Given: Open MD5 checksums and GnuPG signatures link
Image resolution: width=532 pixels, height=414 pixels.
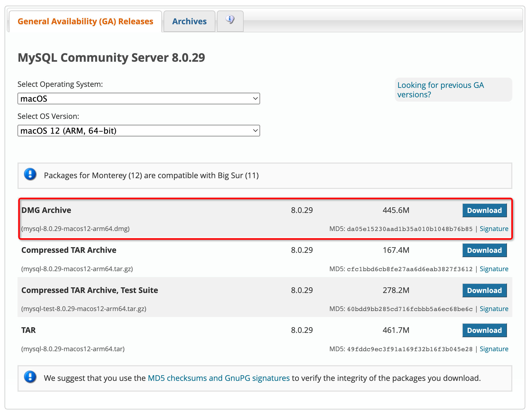Looking at the screenshot, I should point(219,378).
